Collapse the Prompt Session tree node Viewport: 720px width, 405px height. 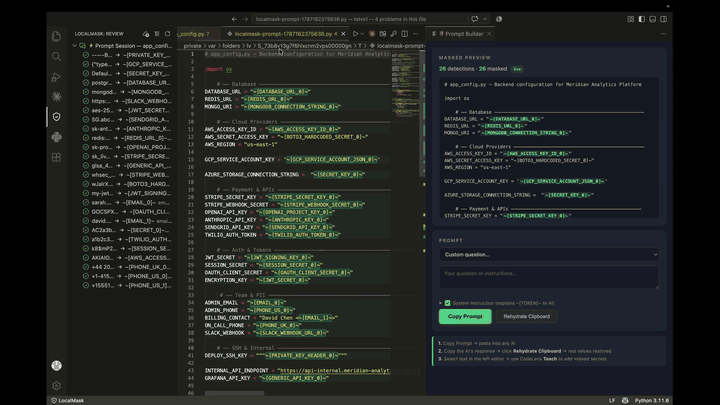74,46
